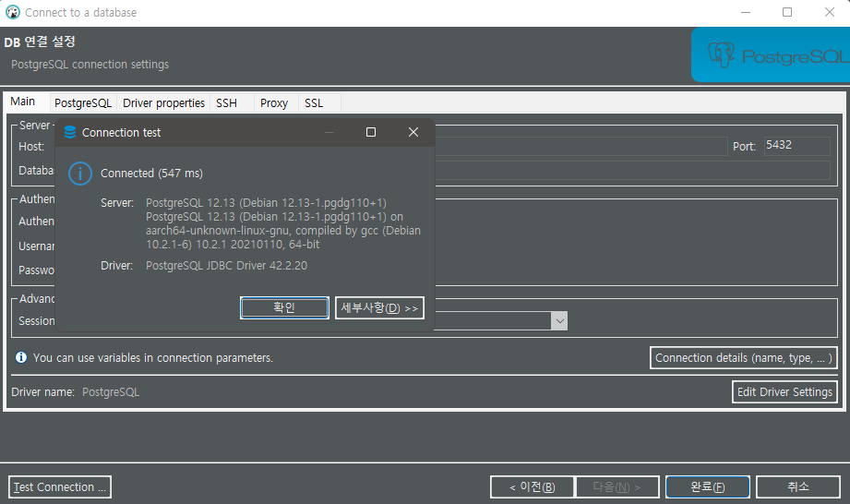Click the 'Connected (547 ms)' text
This screenshot has width=850, height=504.
151,174
